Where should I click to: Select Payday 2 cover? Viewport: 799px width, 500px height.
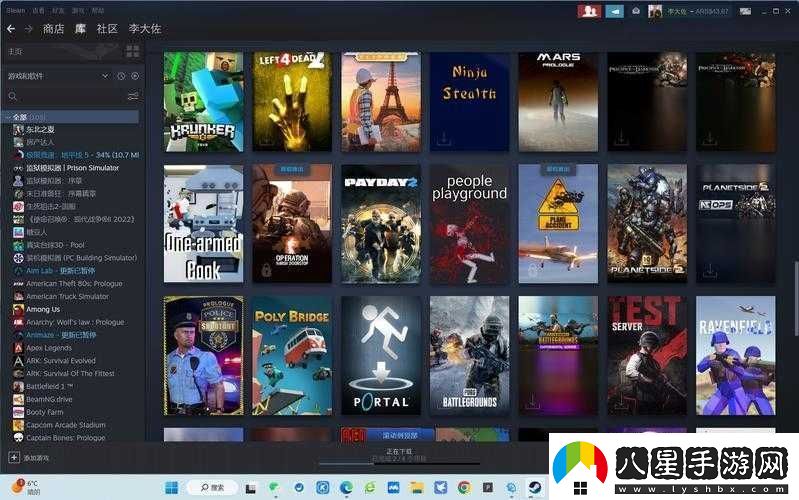[381, 223]
